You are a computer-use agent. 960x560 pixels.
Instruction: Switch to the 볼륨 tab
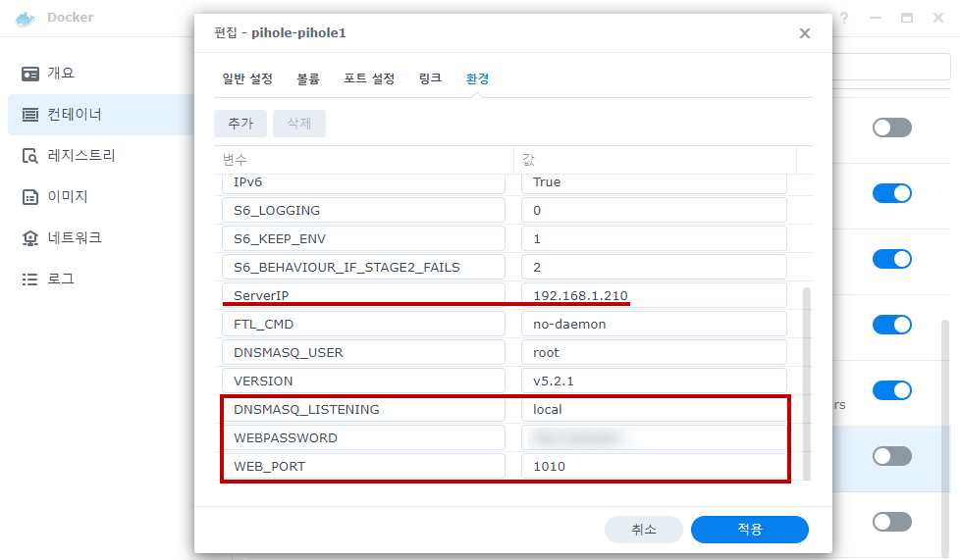click(x=308, y=79)
